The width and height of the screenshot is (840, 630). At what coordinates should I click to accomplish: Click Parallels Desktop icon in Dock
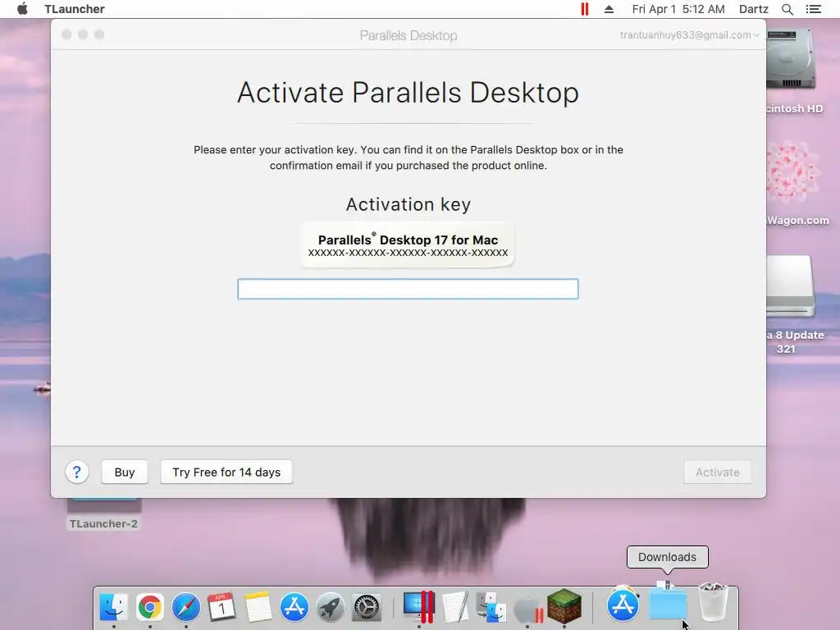(x=419, y=607)
